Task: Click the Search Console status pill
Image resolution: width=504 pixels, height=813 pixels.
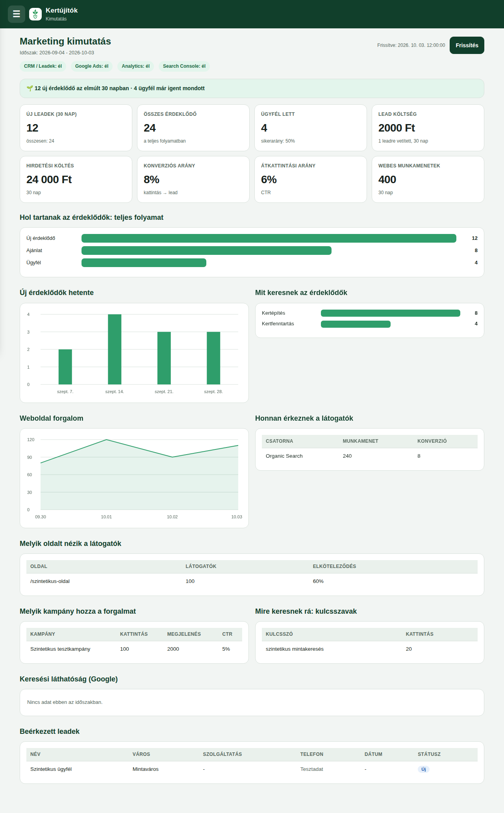Action: pyautogui.click(x=184, y=66)
